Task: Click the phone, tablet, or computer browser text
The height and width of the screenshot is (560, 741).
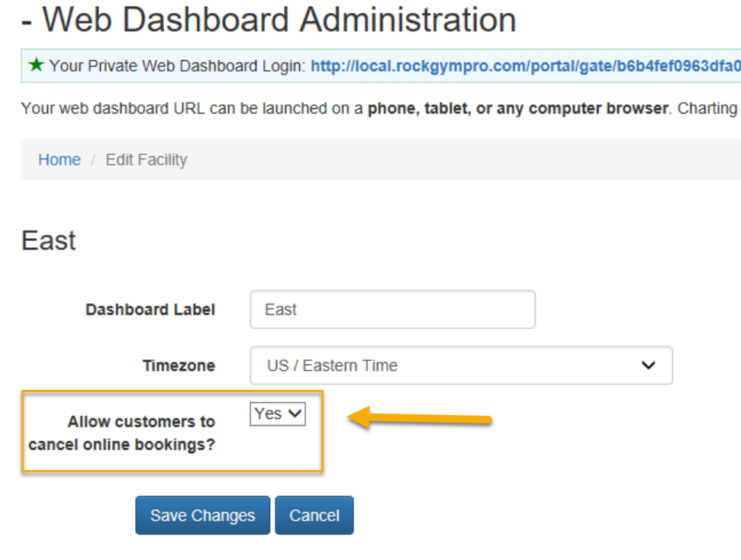Action: (518, 108)
